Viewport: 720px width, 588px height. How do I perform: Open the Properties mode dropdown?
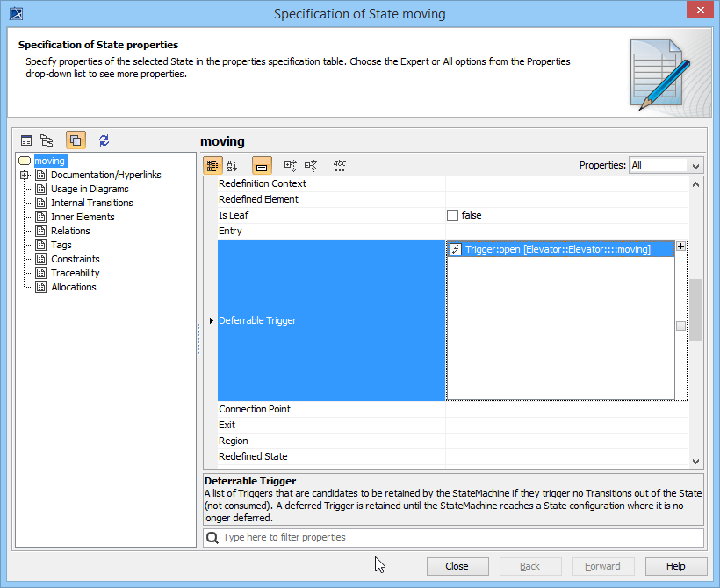click(x=666, y=165)
